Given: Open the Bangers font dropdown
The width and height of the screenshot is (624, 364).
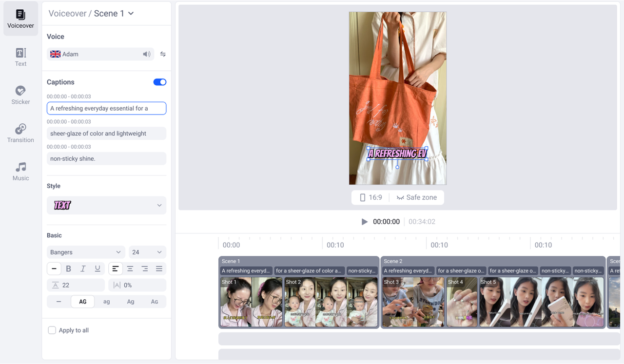Looking at the screenshot, I should (x=85, y=252).
